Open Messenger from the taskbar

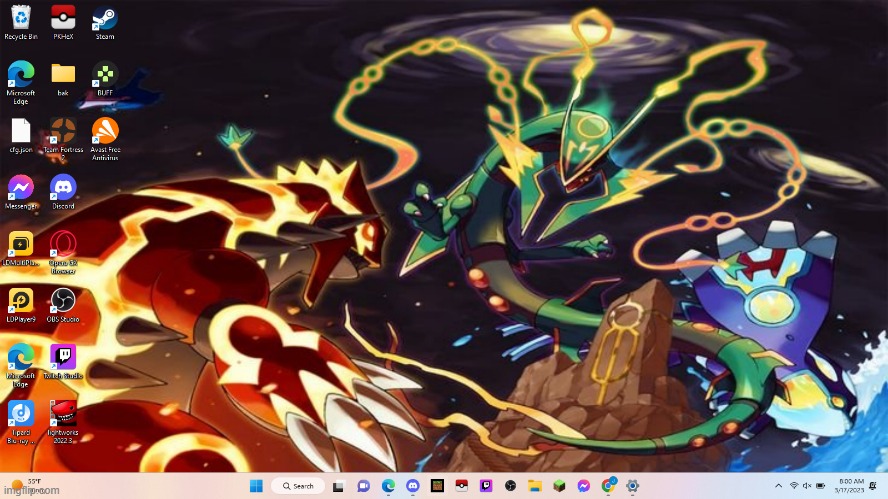click(583, 486)
